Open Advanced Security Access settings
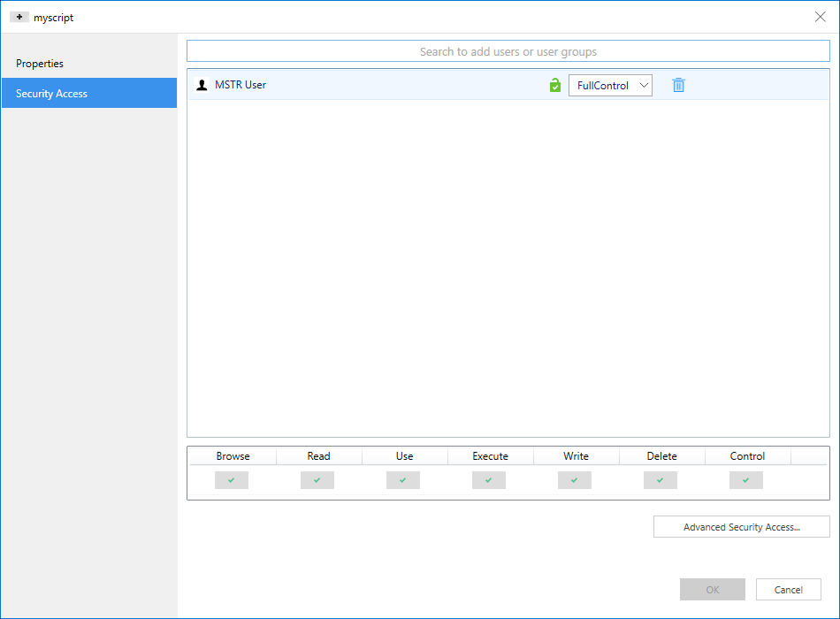Screen dimensions: 840x619 (741, 527)
